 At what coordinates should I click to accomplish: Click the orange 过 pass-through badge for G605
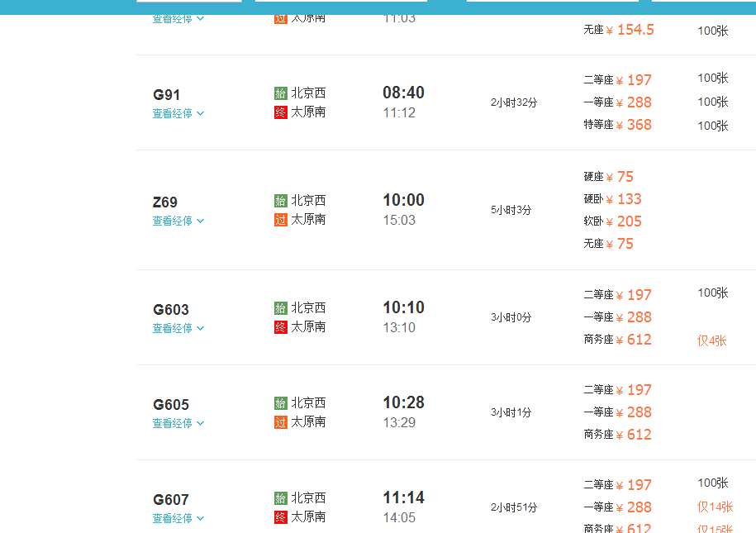tap(281, 422)
